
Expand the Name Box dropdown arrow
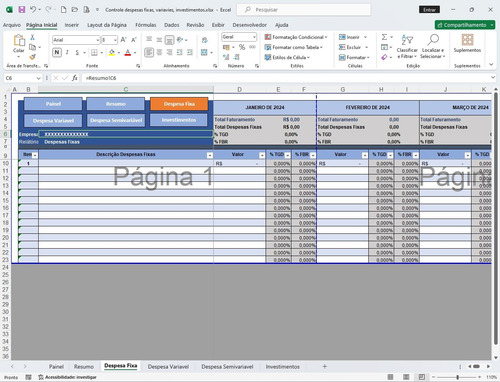pos(38,78)
